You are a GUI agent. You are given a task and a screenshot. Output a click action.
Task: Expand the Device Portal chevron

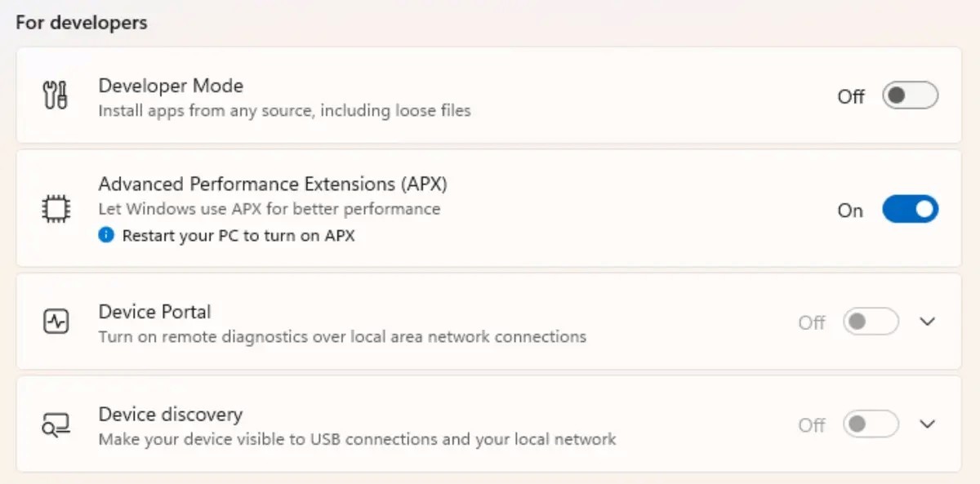[927, 322]
